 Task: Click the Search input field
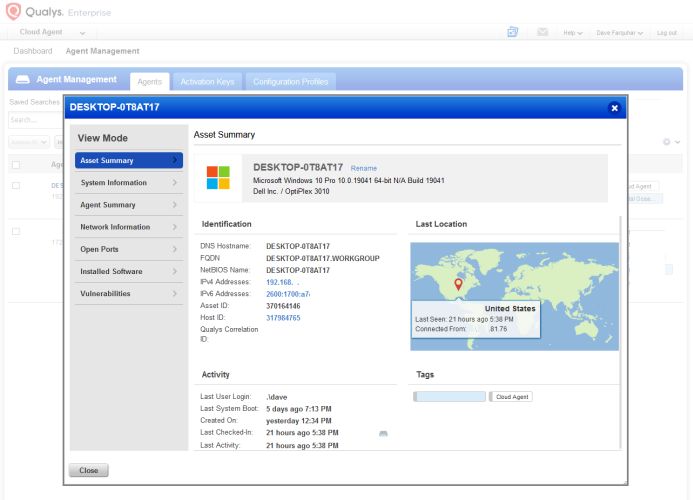click(35, 120)
